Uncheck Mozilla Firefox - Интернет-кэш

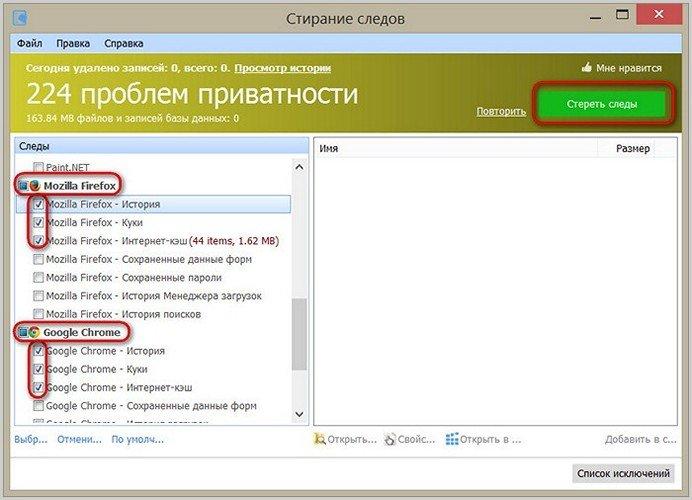(38, 241)
